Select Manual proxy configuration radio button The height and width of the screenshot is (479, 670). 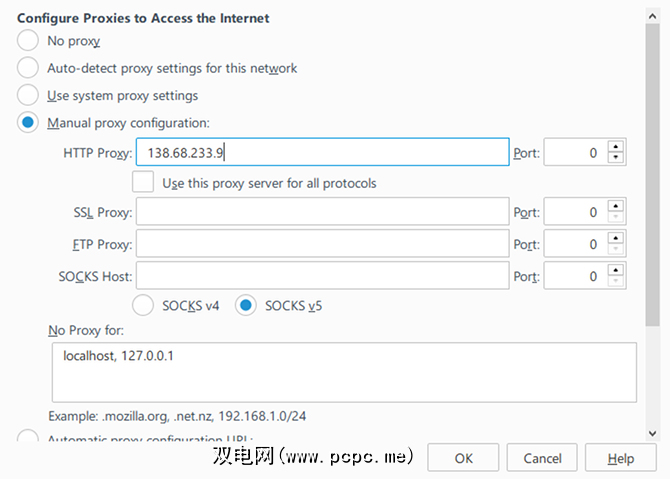pos(28,123)
